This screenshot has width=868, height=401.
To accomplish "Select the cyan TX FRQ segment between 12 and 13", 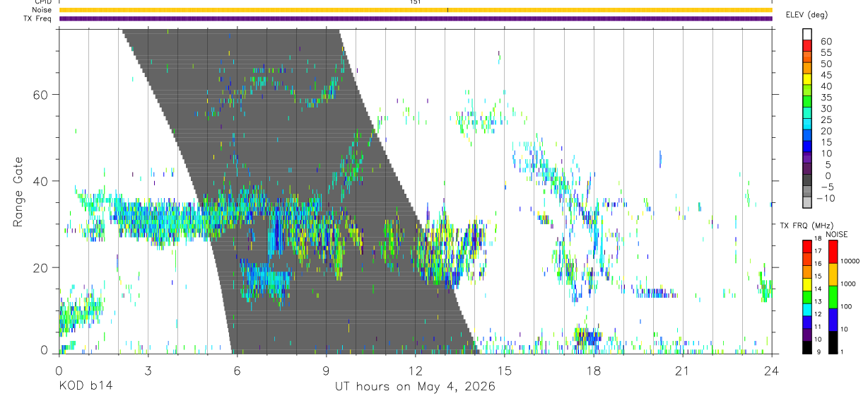I will (x=807, y=309).
